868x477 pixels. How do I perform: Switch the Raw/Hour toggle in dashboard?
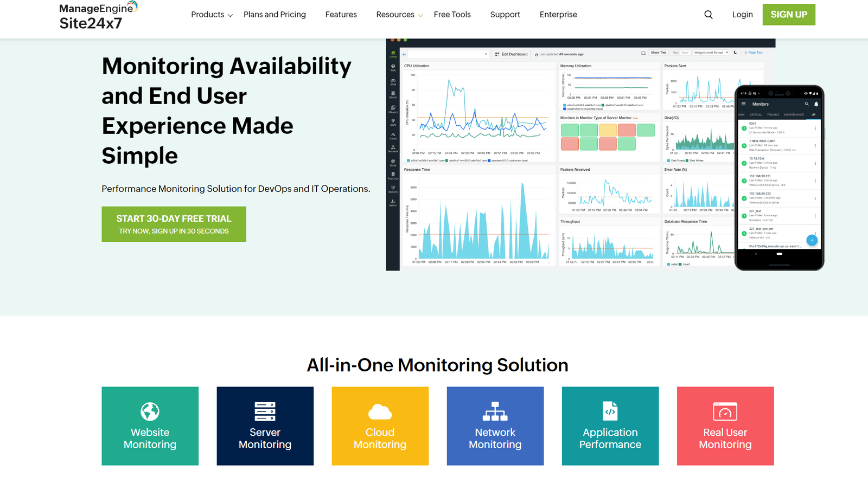point(680,53)
